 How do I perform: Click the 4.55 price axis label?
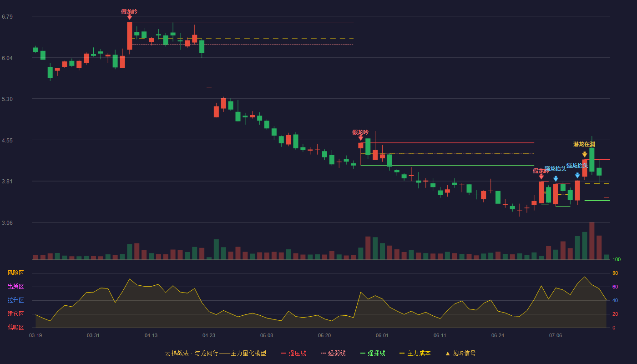7,141
